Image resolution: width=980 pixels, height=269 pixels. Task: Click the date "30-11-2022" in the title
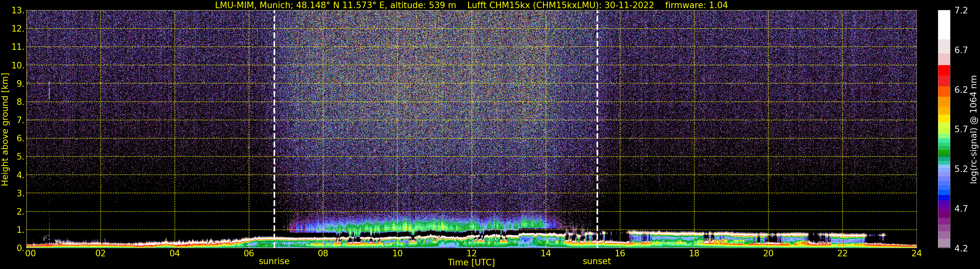coord(629,5)
